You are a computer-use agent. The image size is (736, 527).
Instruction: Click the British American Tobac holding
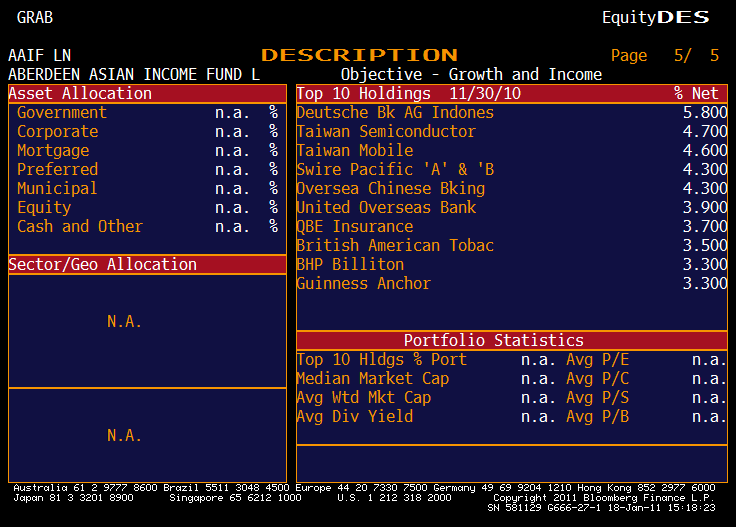[x=395, y=246]
